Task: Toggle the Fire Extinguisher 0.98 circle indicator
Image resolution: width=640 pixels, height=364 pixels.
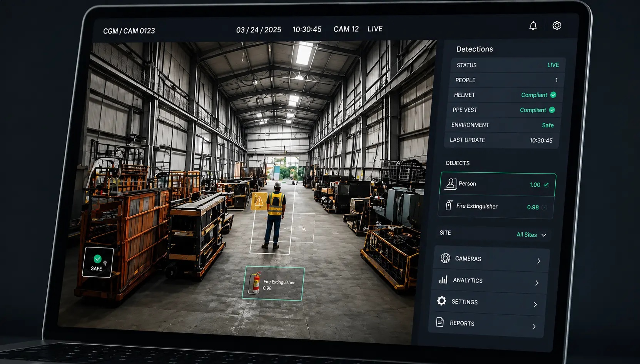Action: [x=544, y=208]
